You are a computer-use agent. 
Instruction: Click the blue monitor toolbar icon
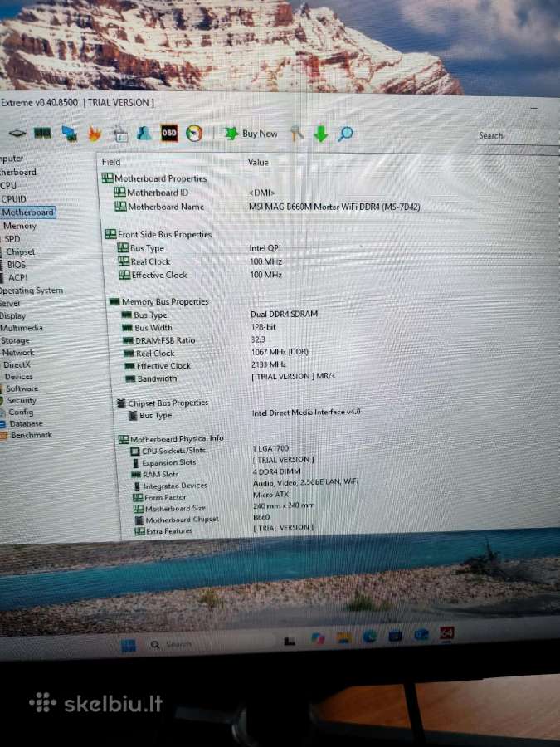pyautogui.click(x=69, y=134)
